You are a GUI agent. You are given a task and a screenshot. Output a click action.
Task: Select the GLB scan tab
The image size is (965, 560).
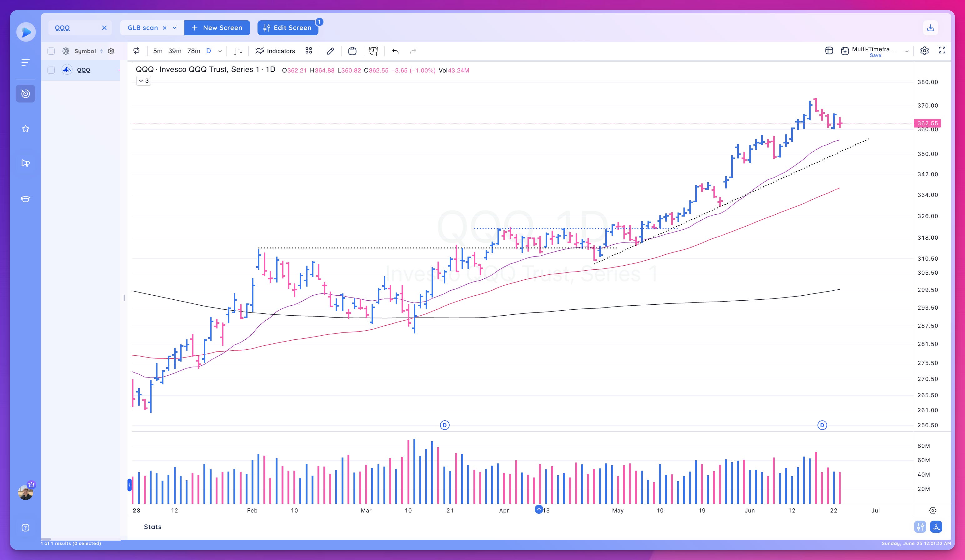(x=143, y=28)
